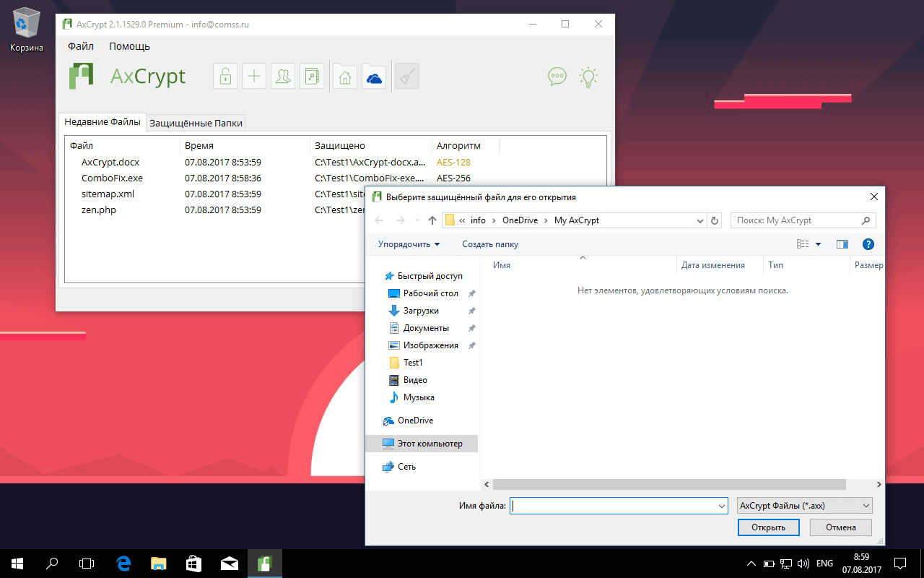Open Task View on the taskbar
The image size is (924, 578).
click(x=87, y=563)
